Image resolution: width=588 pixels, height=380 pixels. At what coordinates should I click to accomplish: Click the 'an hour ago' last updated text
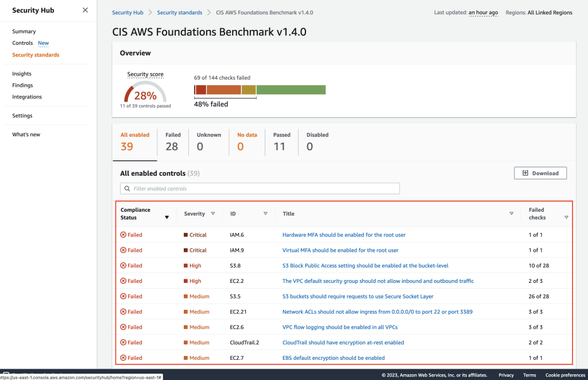(x=483, y=13)
